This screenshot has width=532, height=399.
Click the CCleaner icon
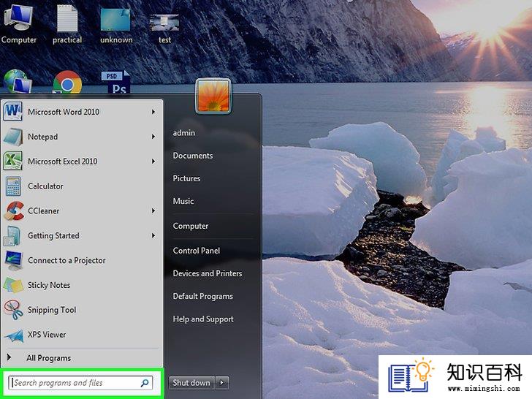coord(14,210)
